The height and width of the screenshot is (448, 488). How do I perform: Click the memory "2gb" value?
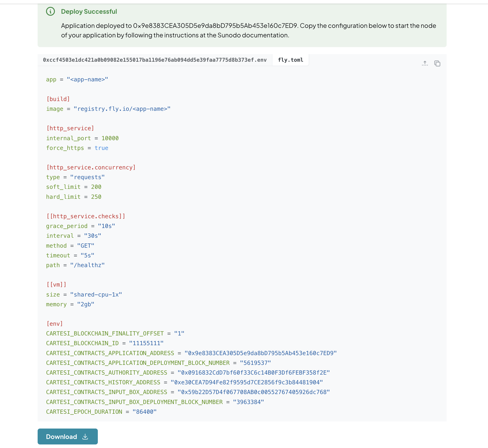coord(86,304)
